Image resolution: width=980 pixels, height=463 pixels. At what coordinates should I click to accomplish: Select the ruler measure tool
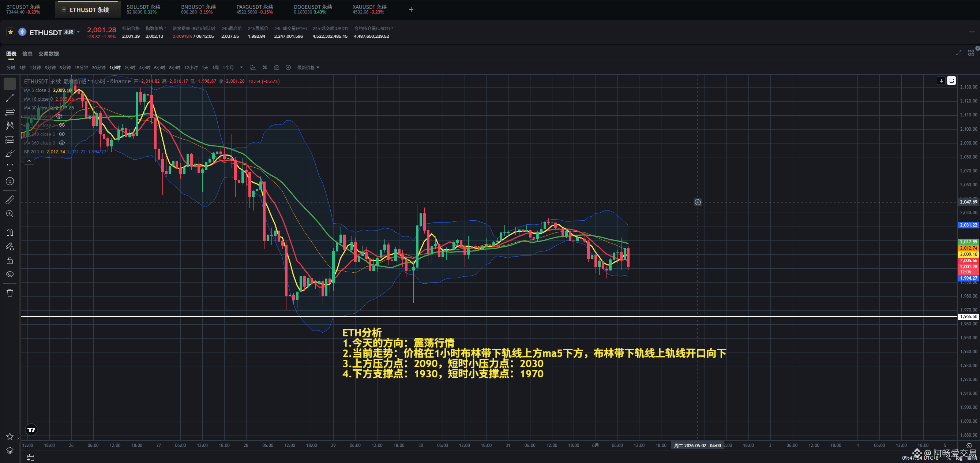(x=10, y=199)
